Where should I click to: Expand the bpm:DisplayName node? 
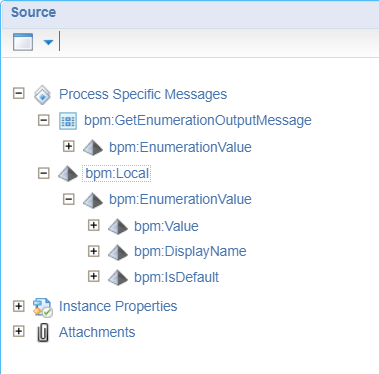point(94,251)
